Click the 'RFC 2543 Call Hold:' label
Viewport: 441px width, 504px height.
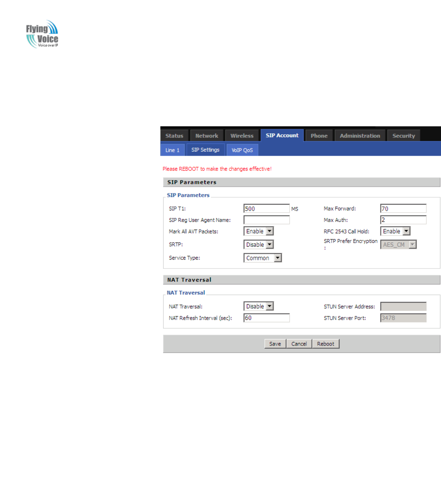tap(346, 231)
